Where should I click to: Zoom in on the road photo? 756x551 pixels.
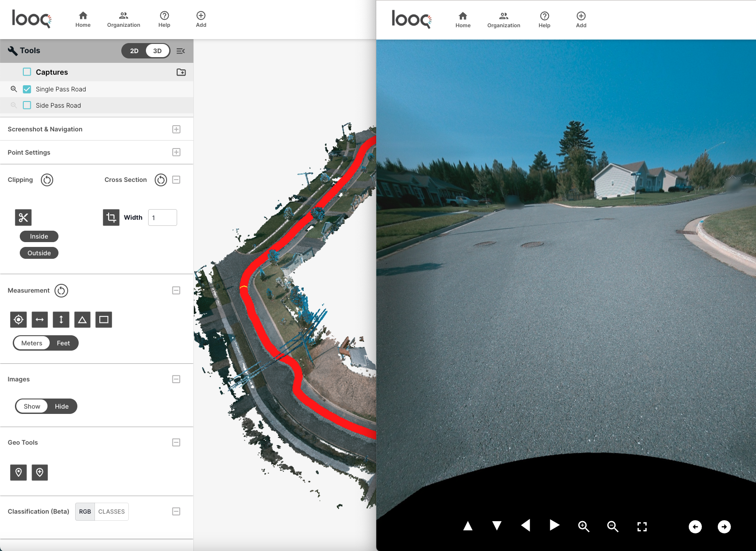click(x=584, y=526)
